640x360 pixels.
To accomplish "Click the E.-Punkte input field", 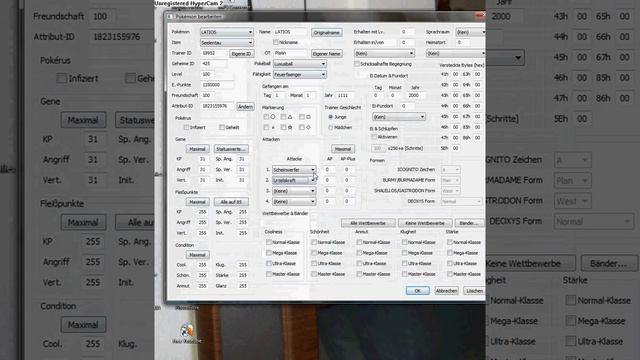I will click(x=217, y=85).
